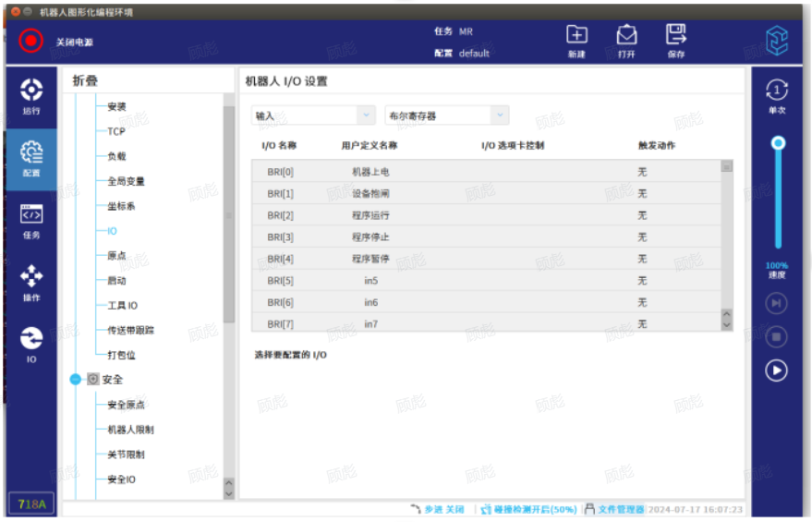Select the BRI[2] 程序运行 table row
Viewport: 812px width, 522px height.
[x=487, y=215]
